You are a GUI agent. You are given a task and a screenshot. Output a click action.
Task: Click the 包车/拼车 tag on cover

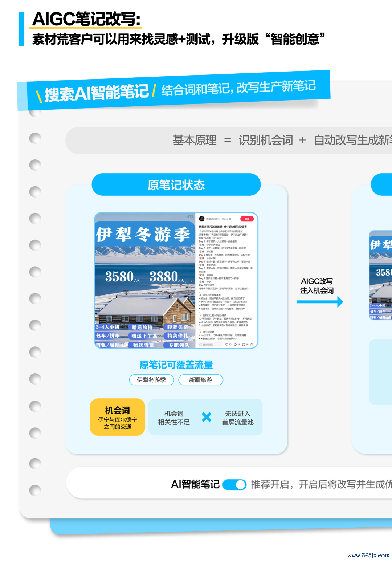[x=107, y=336]
